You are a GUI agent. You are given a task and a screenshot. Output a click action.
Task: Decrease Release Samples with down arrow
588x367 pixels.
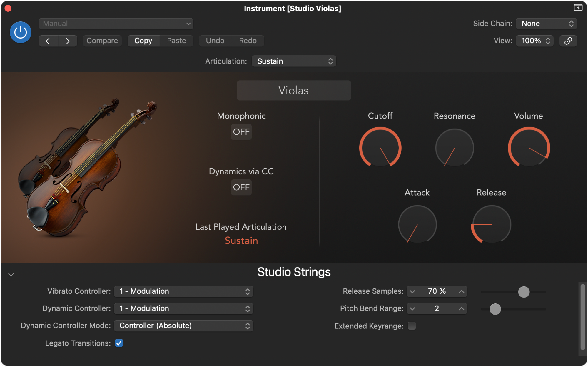pyautogui.click(x=412, y=291)
